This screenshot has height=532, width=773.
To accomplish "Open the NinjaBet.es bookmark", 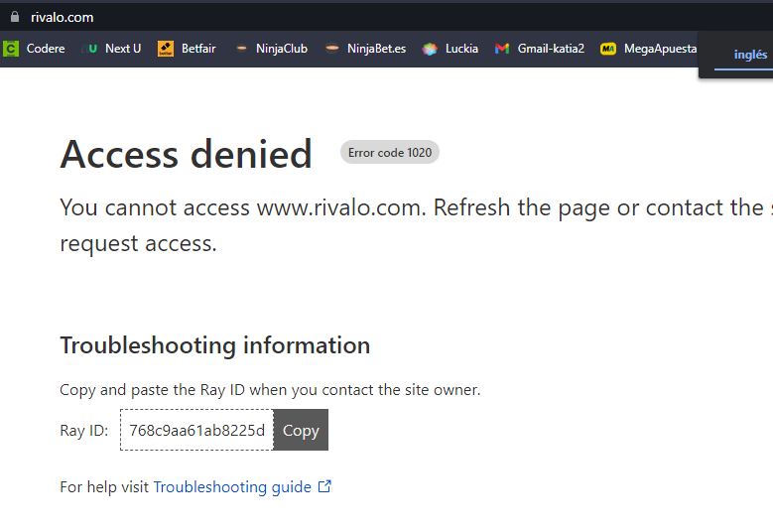I will tap(365, 49).
